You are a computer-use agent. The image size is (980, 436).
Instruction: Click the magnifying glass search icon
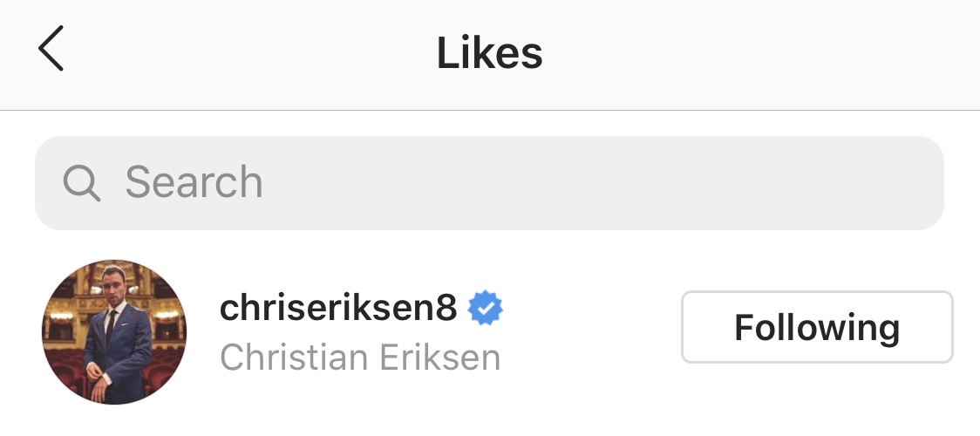point(82,183)
